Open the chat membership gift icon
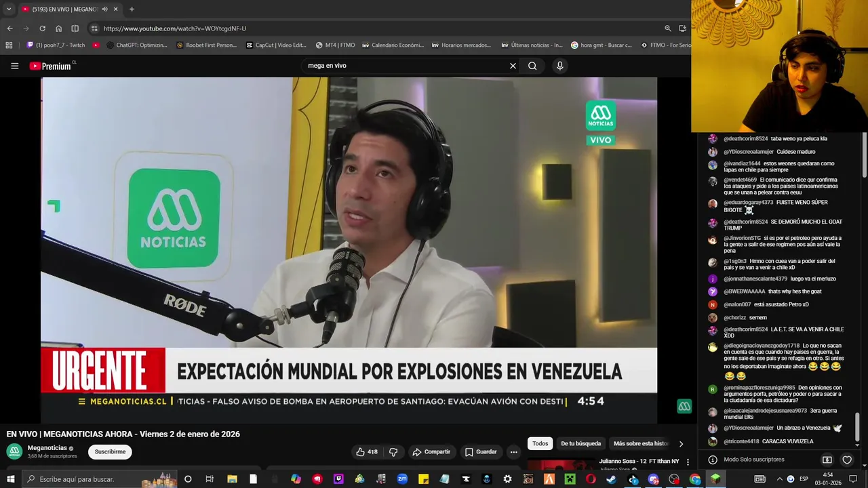This screenshot has width=868, height=488. pos(827,460)
